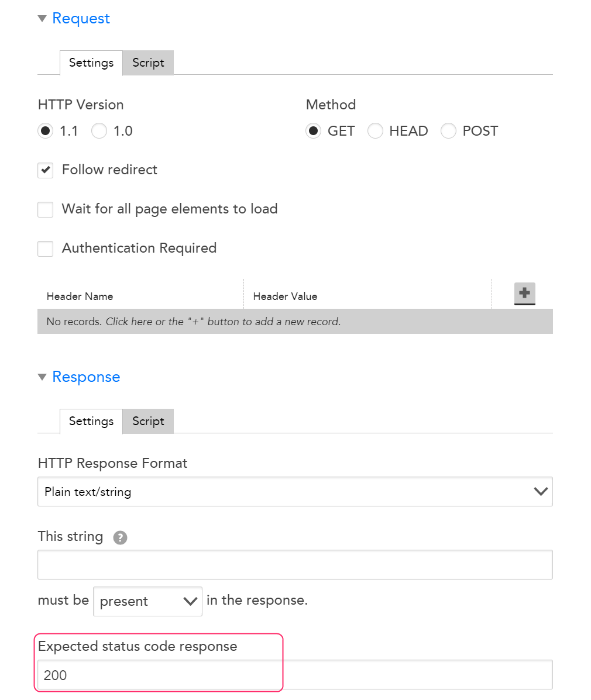This screenshot has width=591, height=700.
Task: Select HTTP Version 1.1 radio button
Action: click(x=45, y=131)
